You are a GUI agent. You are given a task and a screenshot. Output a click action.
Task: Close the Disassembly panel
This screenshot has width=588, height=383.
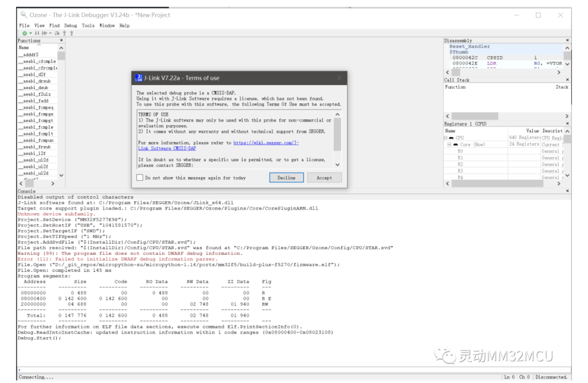pos(567,40)
